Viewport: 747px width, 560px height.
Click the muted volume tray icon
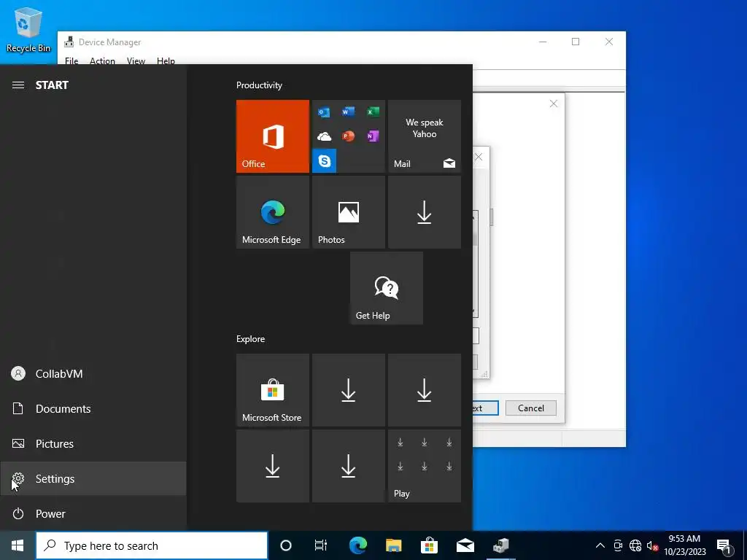tap(652, 545)
